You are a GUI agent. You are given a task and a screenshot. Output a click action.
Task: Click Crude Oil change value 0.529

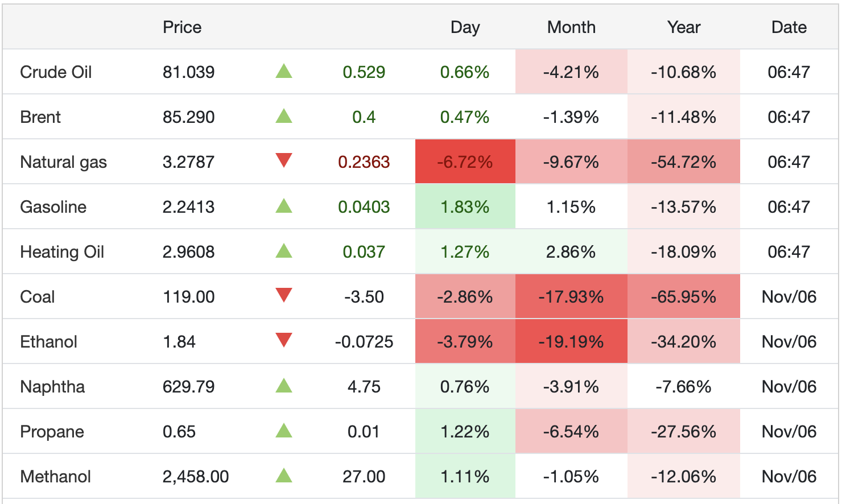[364, 72]
